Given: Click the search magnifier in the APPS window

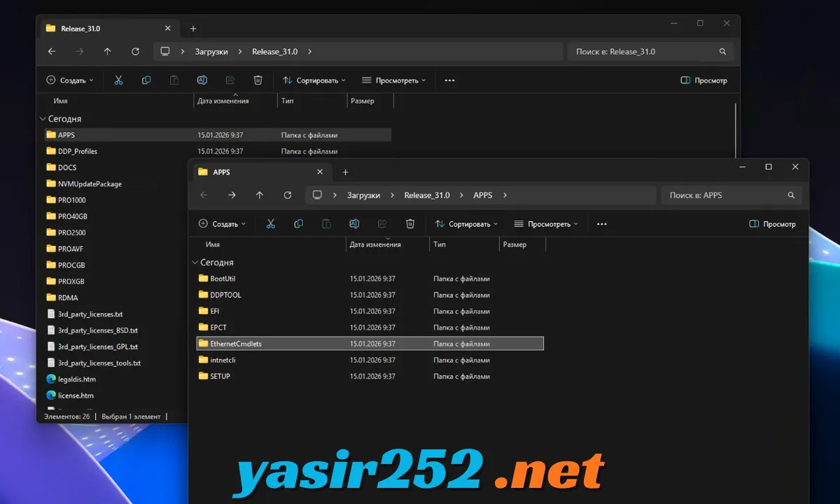Looking at the screenshot, I should 791,195.
